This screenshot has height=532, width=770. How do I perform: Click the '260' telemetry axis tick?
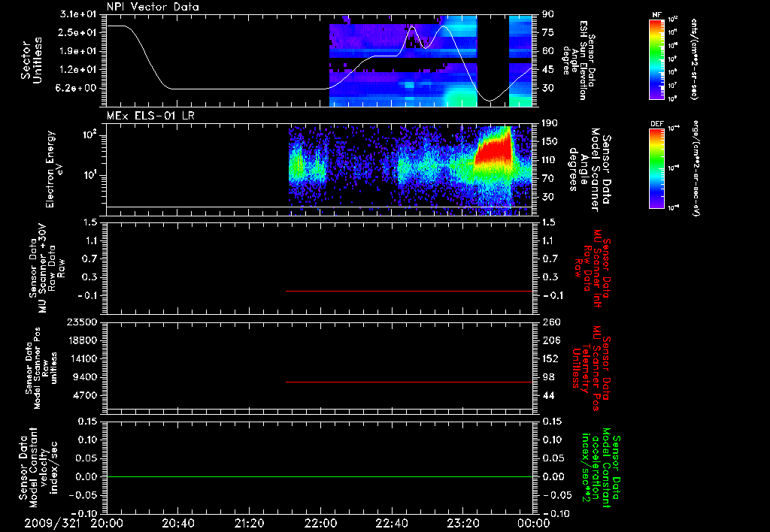click(550, 322)
